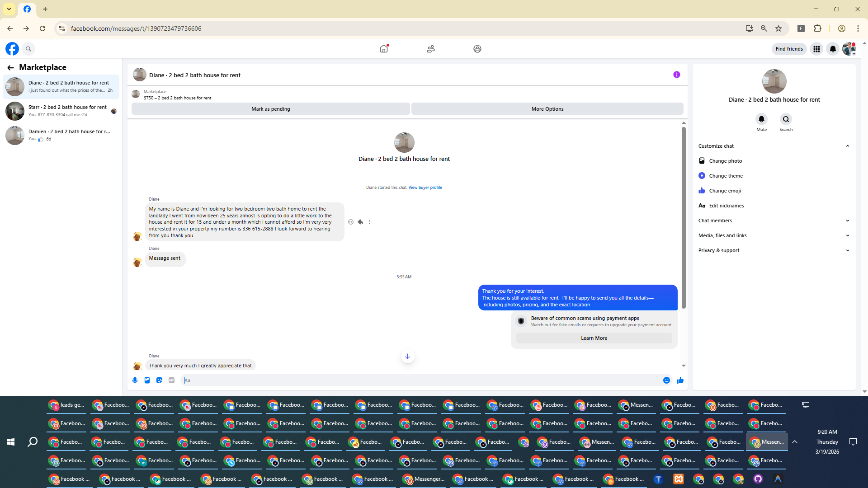868x488 pixels.
Task: Open emoji picker in message box
Action: pos(666,380)
